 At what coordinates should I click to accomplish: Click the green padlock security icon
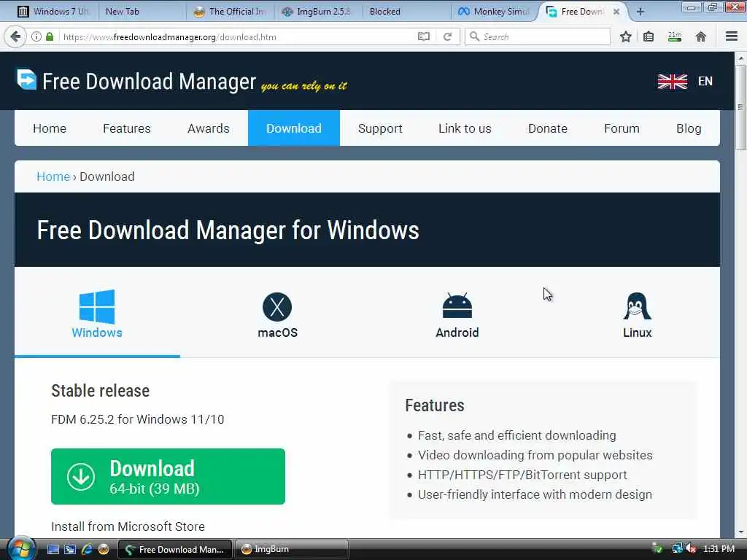(x=50, y=36)
